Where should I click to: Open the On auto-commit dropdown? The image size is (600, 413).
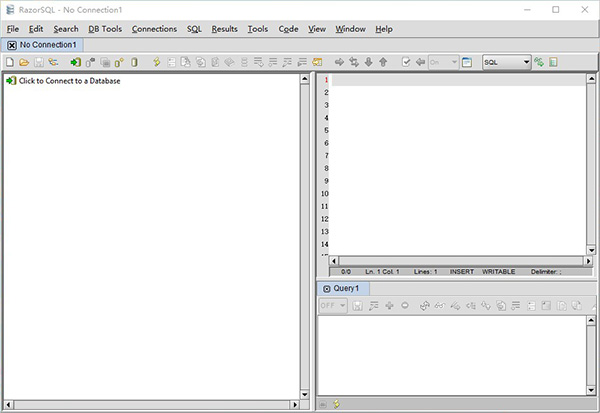click(443, 62)
